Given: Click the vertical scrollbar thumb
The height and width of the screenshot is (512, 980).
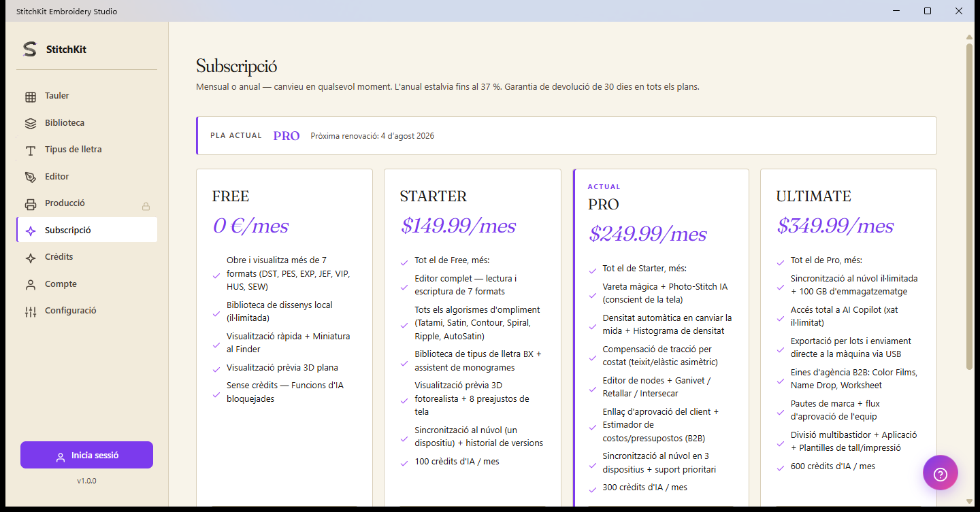Looking at the screenshot, I should tap(970, 207).
